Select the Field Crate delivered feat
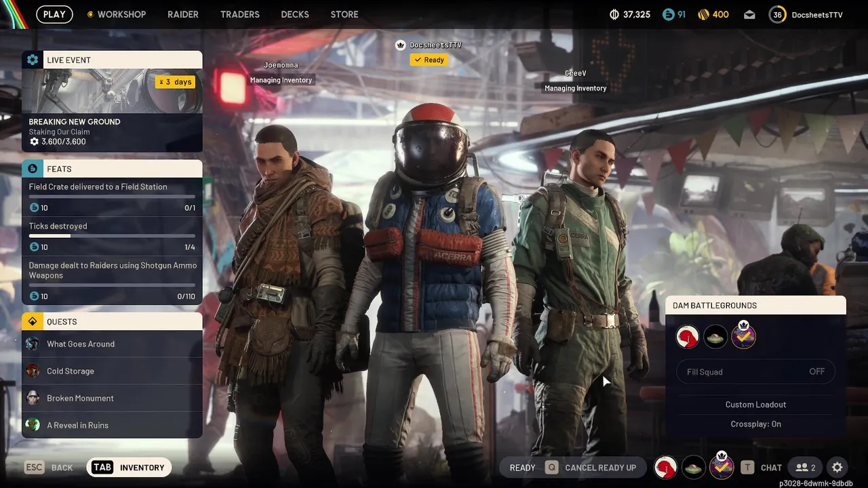 112,197
